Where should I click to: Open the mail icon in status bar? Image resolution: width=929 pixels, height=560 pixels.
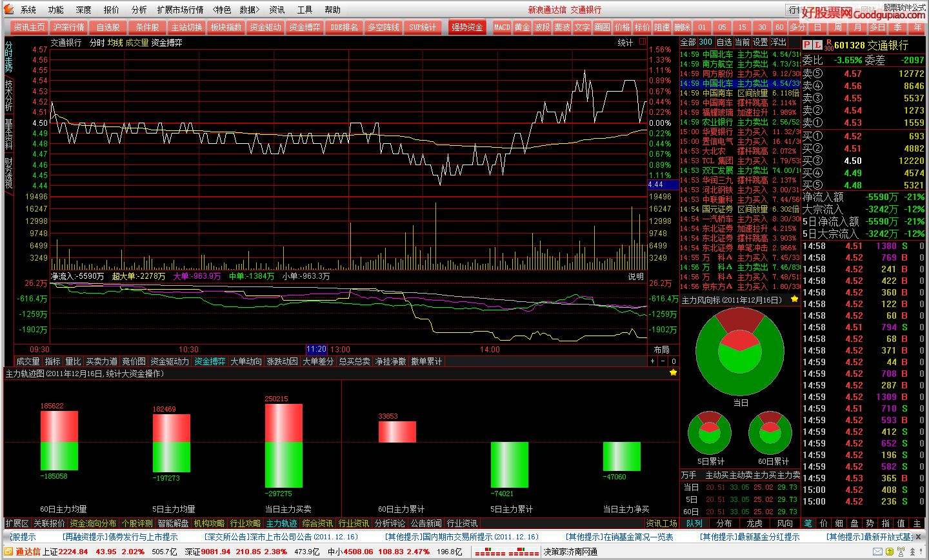(x=877, y=551)
